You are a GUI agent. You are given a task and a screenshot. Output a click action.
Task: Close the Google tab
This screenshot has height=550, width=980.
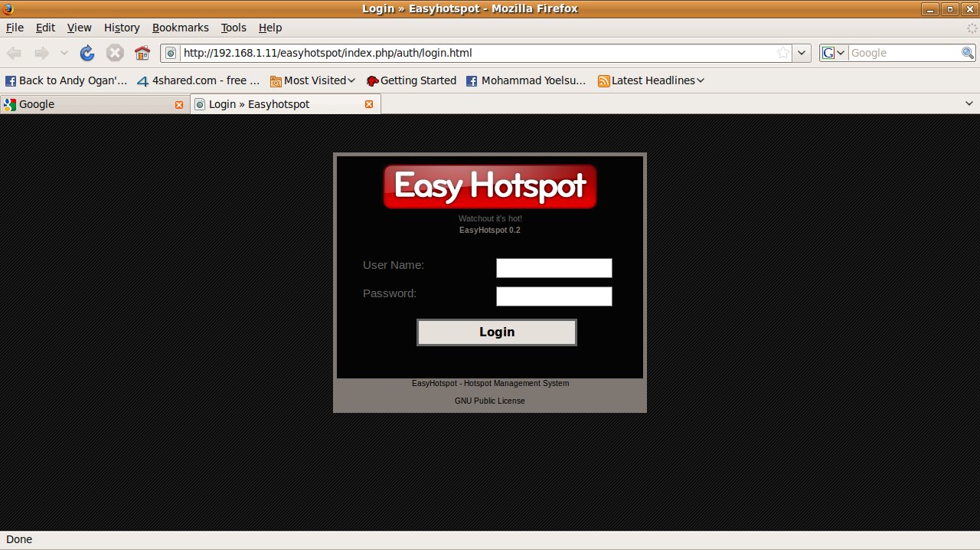pos(179,104)
